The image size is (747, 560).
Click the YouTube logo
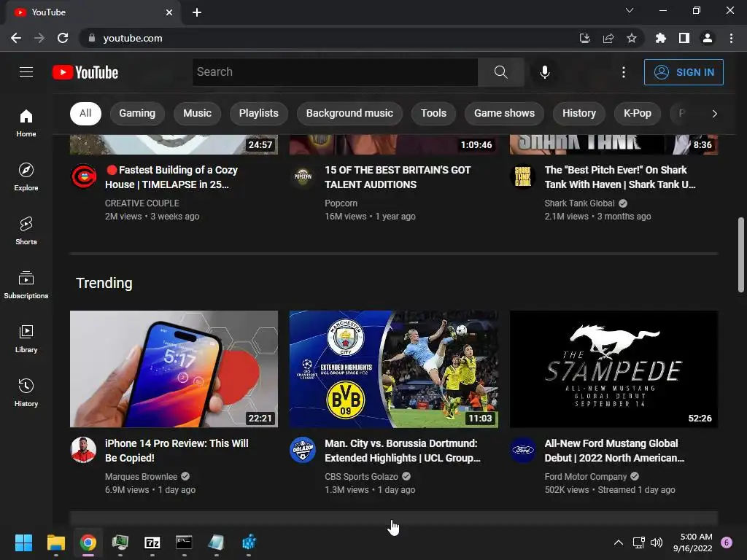point(85,72)
